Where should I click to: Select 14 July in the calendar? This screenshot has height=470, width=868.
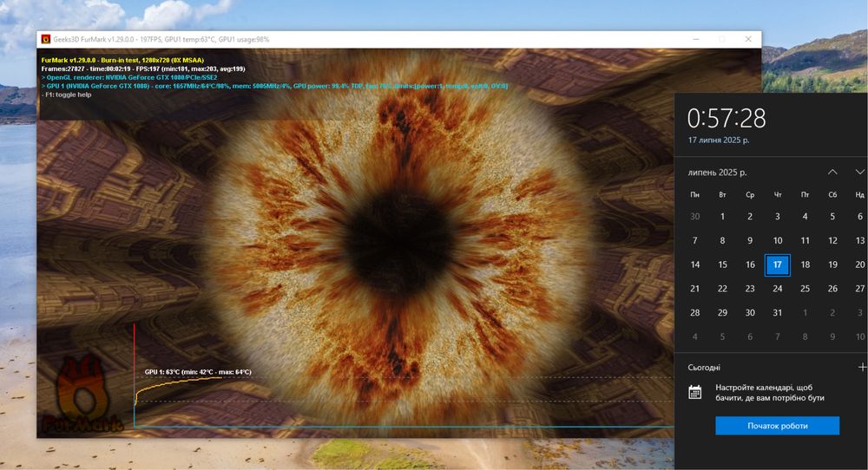[x=694, y=264]
